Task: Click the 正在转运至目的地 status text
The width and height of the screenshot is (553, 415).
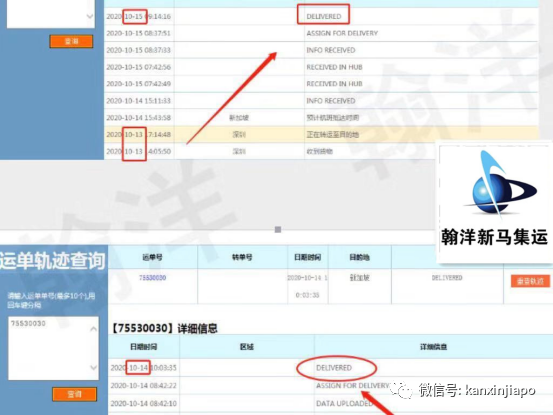Action: tap(333, 134)
